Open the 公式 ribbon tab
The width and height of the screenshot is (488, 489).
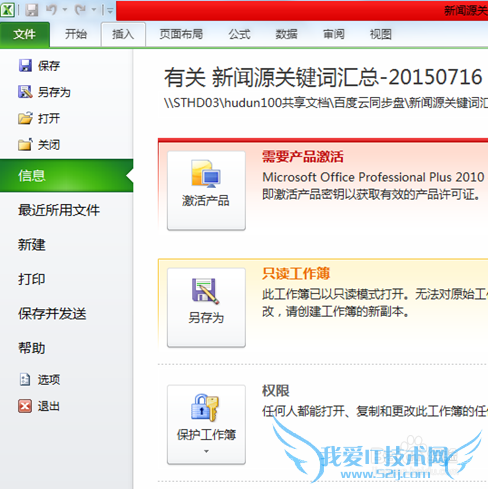tap(239, 34)
